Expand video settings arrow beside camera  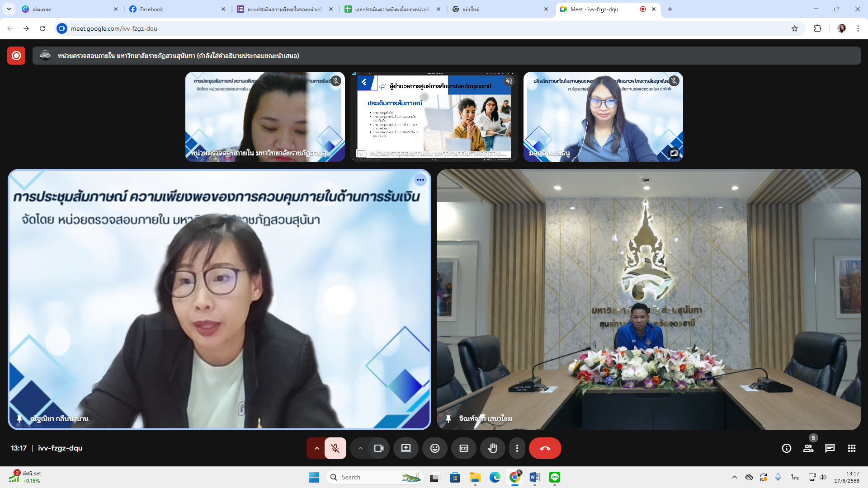[x=360, y=448]
